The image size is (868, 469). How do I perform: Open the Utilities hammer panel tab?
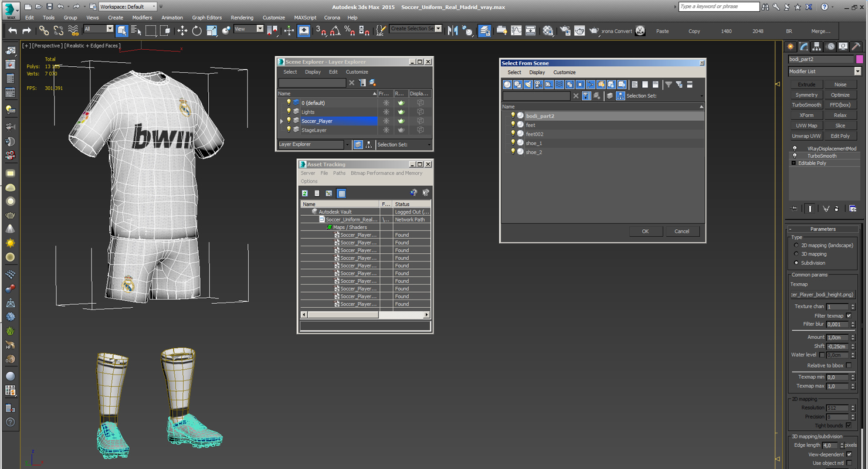[x=856, y=46]
